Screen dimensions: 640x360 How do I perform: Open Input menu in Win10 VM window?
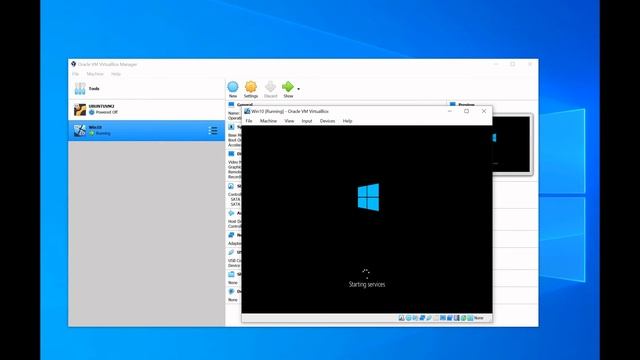307,121
